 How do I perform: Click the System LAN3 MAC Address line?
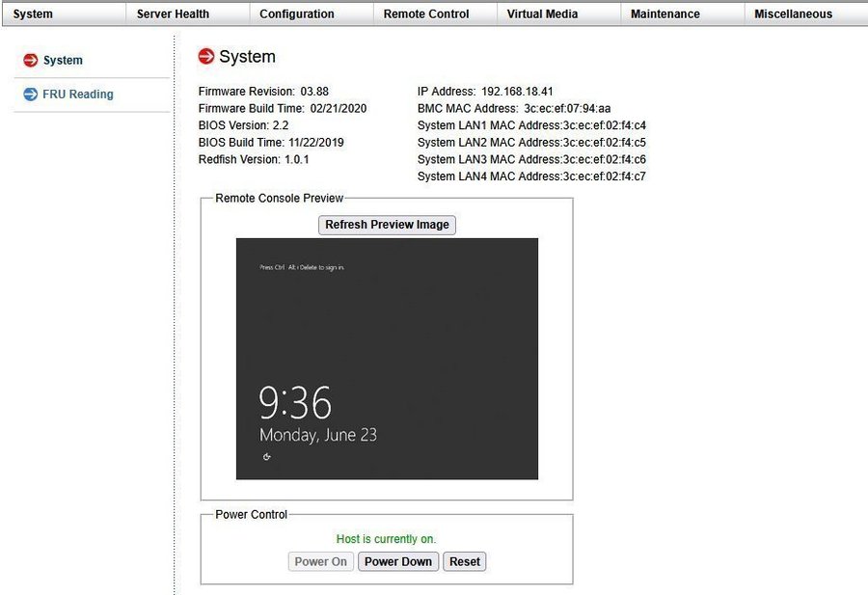pos(531,159)
